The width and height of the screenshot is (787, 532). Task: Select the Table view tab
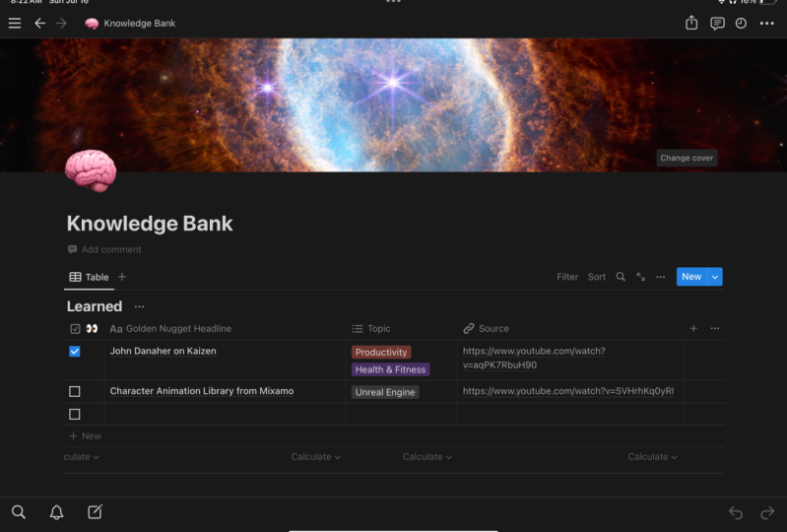click(90, 277)
